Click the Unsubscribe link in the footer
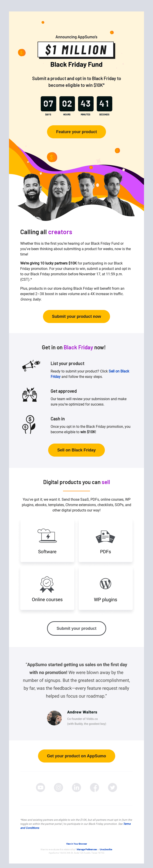153x868 pixels. pos(106,850)
